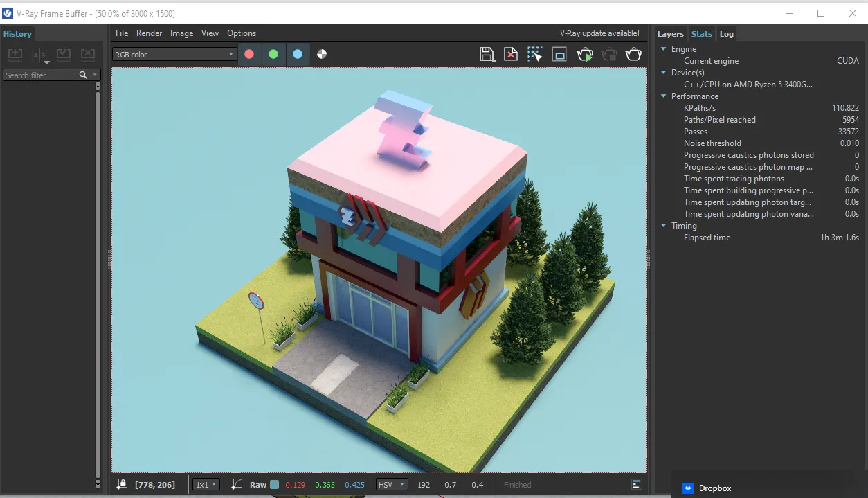Select the History tab
The image size is (868, 498).
pyautogui.click(x=17, y=34)
